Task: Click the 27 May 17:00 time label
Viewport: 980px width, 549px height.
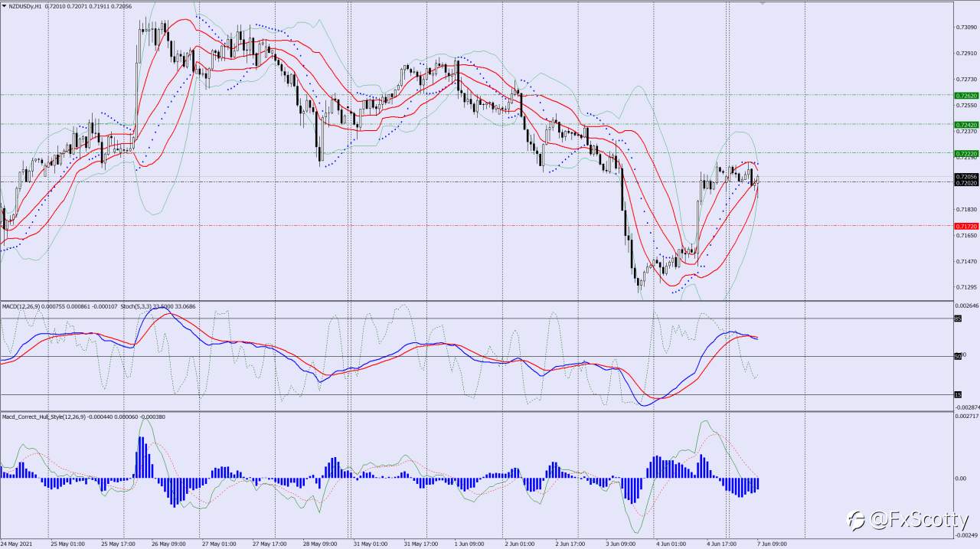Action: click(269, 544)
